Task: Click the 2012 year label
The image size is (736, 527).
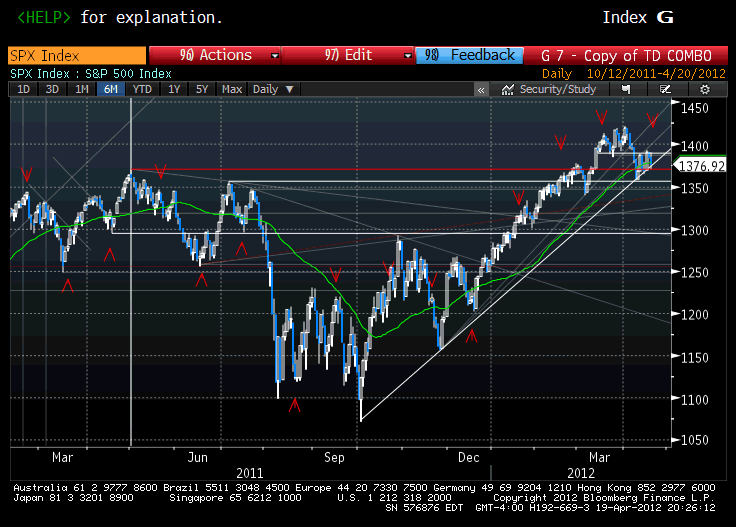Action: click(x=581, y=473)
